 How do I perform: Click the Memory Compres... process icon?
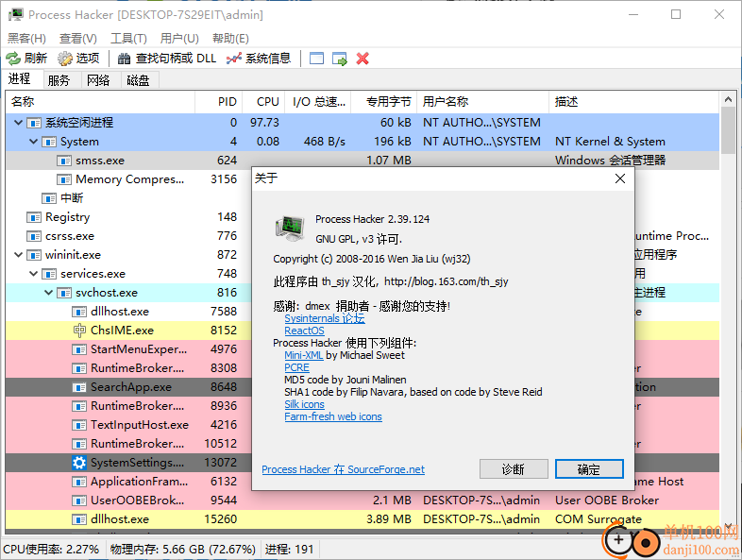point(64,179)
